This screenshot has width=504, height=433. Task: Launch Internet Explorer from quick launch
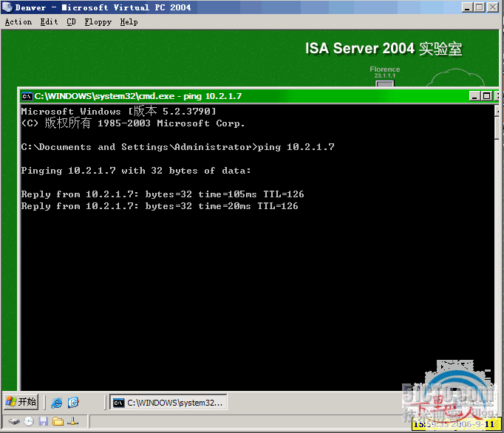point(57,403)
